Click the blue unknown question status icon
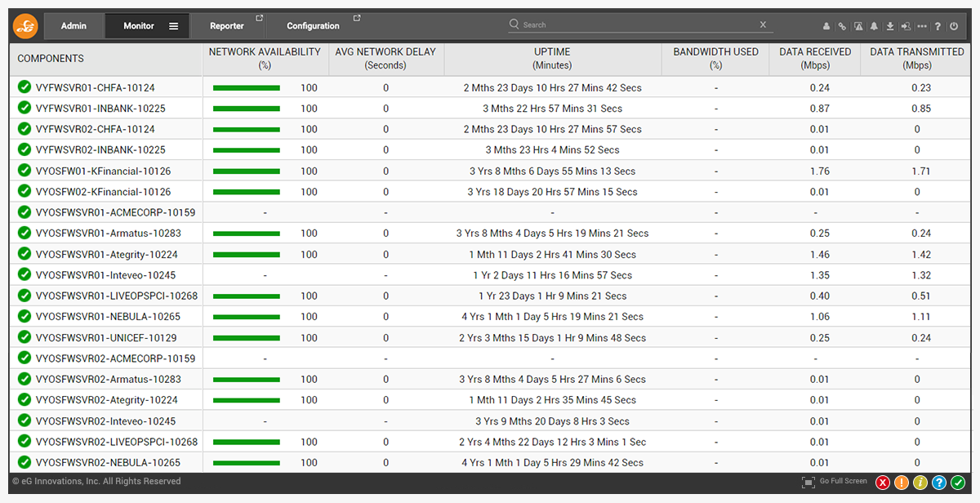The height and width of the screenshot is (503, 980). click(x=939, y=483)
